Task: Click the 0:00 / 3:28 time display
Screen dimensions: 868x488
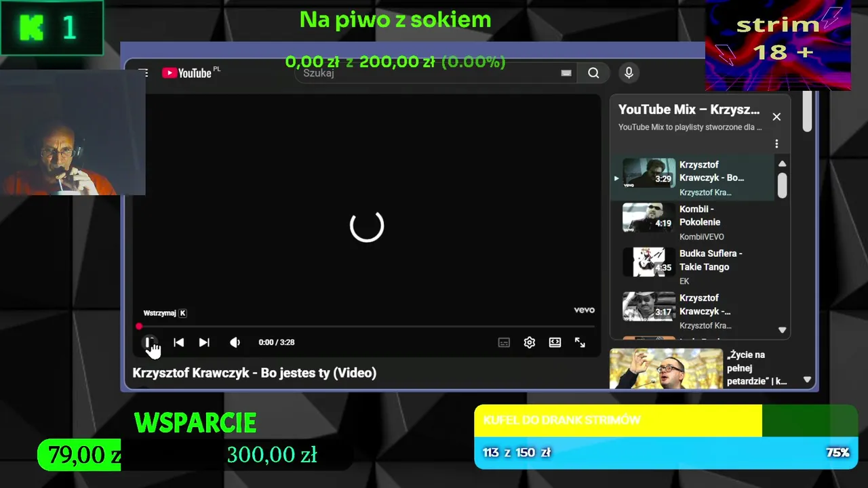Action: [x=277, y=342]
